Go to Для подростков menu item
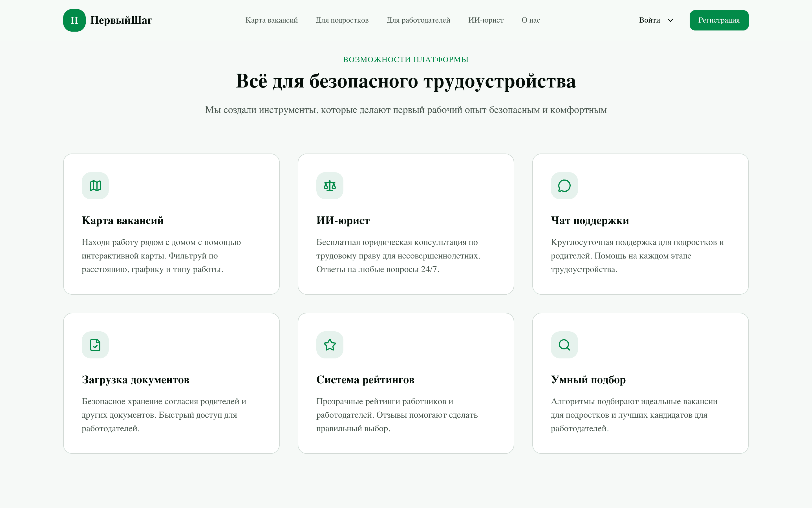 342,20
